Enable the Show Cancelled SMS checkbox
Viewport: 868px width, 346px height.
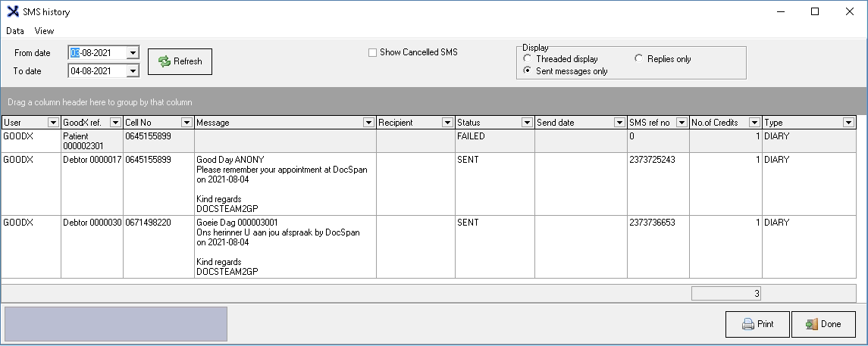pyautogui.click(x=372, y=52)
